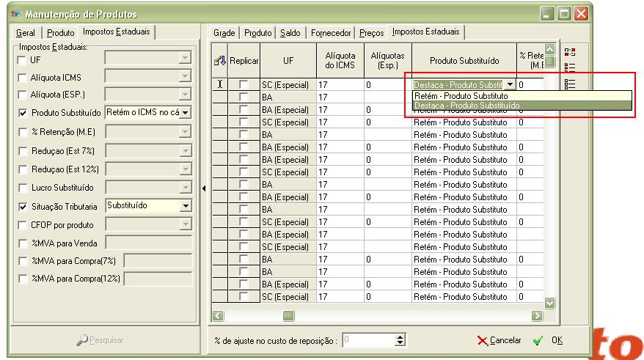
Task: Select the left Impostos Estaduais tab
Action: [116, 32]
